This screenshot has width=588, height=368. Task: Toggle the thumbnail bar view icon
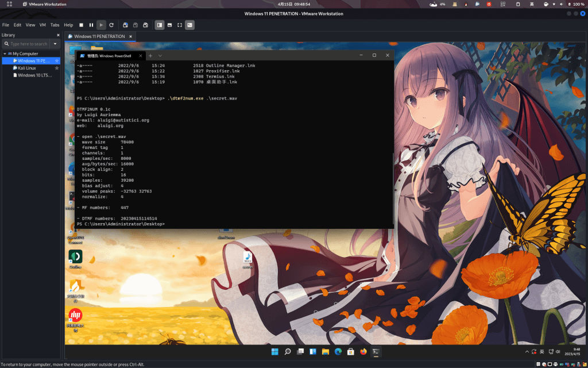pos(170,25)
